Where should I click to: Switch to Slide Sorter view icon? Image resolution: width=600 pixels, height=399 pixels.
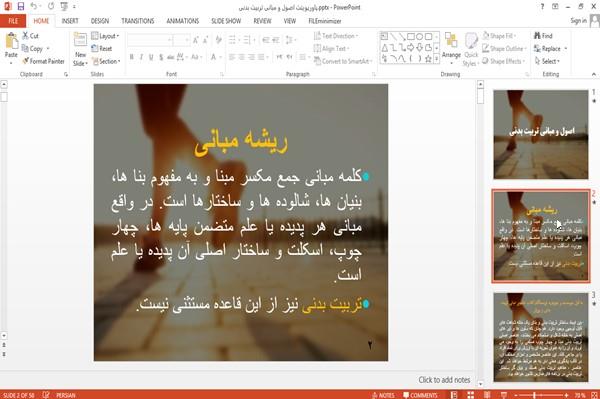[470, 395]
